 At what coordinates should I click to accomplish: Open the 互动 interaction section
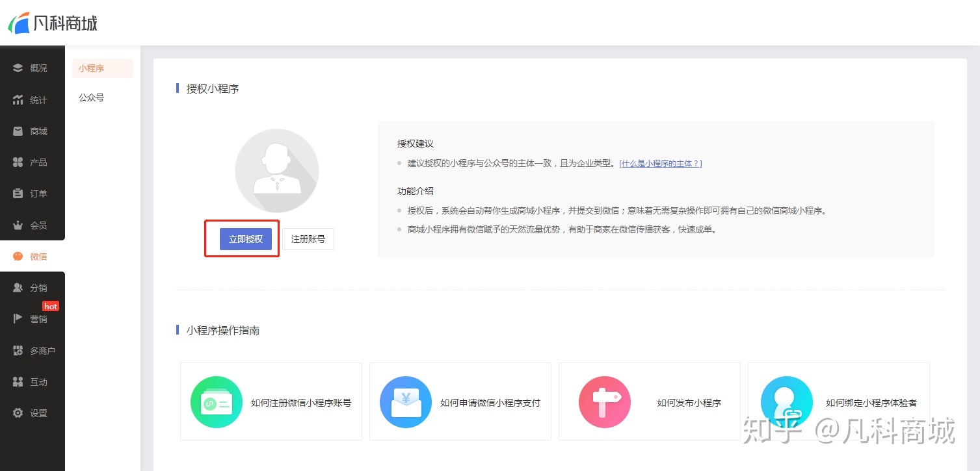[33, 381]
